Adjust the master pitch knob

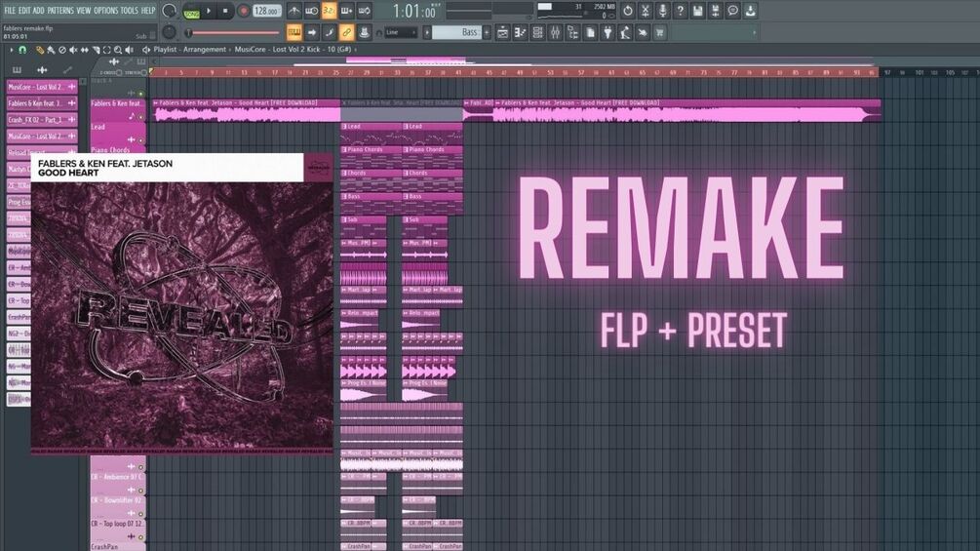click(169, 32)
